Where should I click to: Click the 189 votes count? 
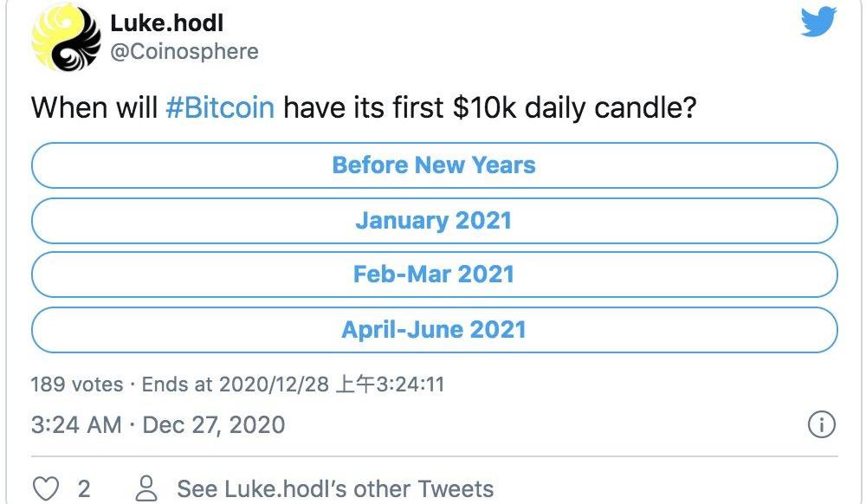tap(77, 384)
